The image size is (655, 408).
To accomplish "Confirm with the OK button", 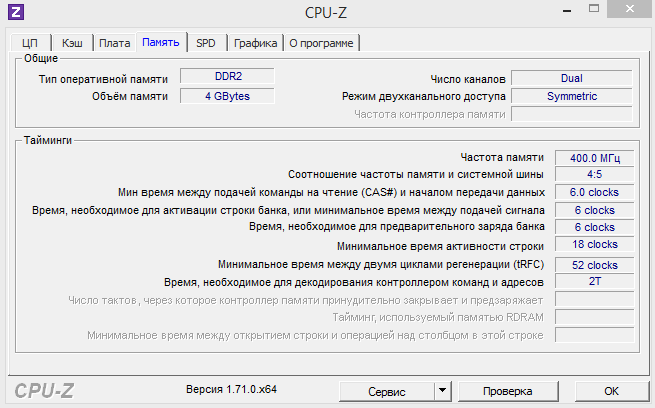I will (x=611, y=391).
